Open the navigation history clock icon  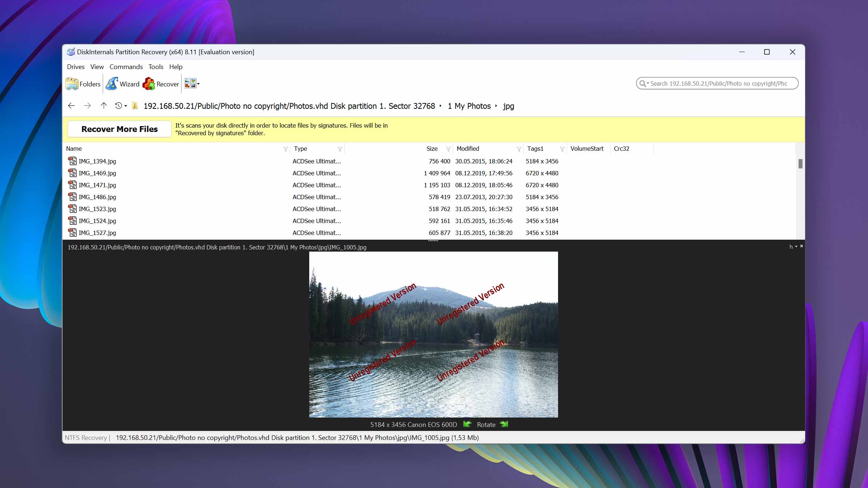tap(118, 106)
